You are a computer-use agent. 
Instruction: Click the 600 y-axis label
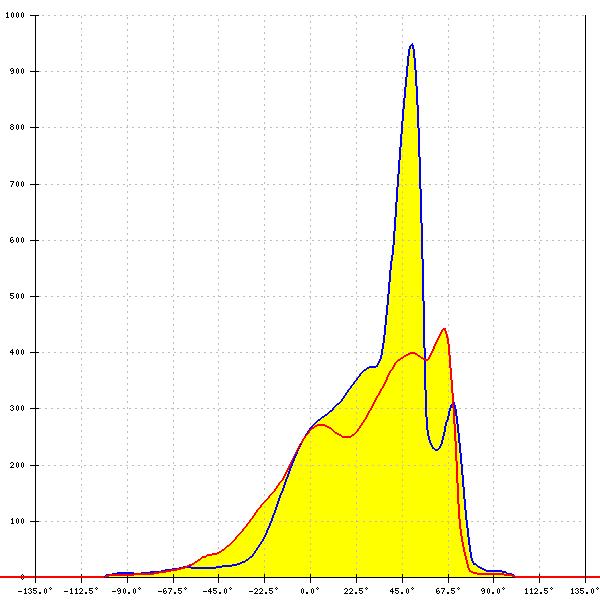17,240
